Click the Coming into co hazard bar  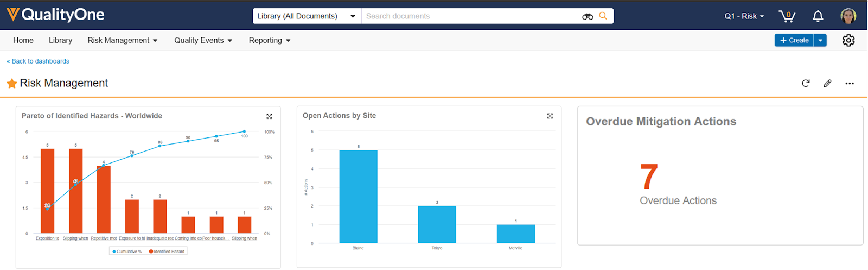click(188, 225)
